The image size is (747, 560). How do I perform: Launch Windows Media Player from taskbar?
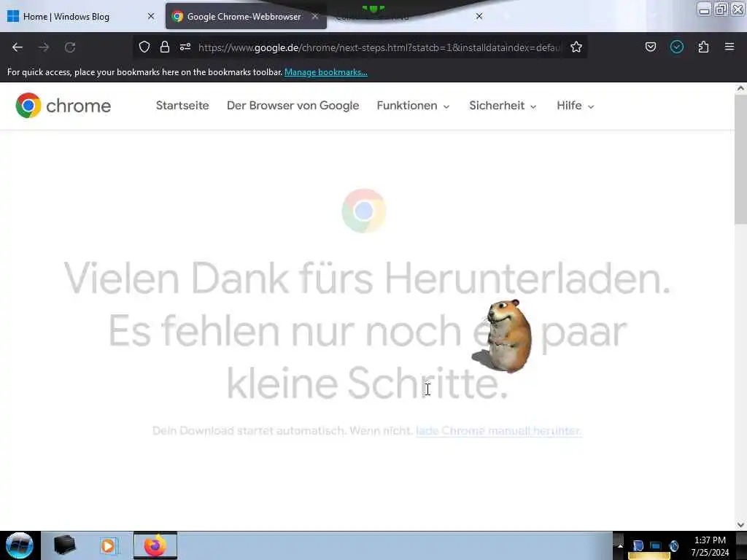[x=109, y=545]
